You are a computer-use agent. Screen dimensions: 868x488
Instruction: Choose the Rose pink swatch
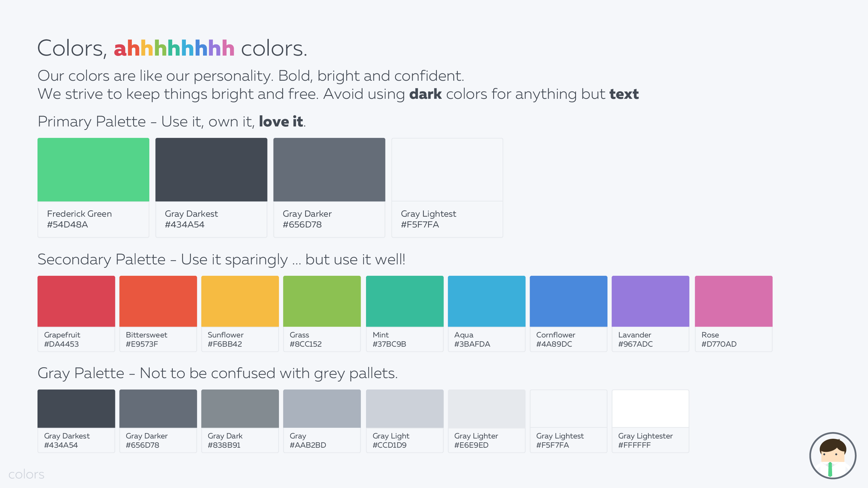pyautogui.click(x=733, y=301)
